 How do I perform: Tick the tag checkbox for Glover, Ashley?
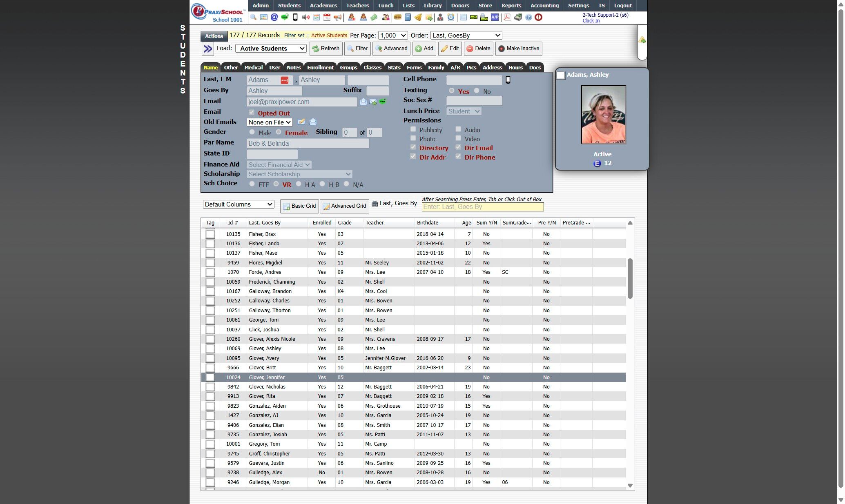[x=210, y=349]
